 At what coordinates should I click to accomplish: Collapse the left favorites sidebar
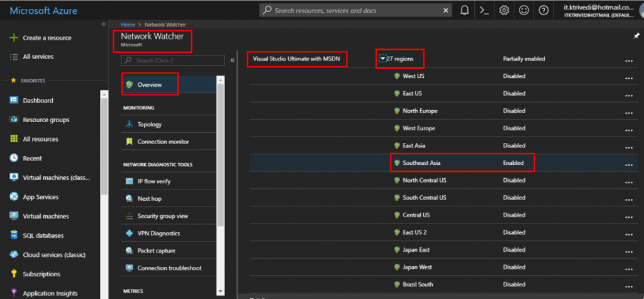click(x=104, y=24)
